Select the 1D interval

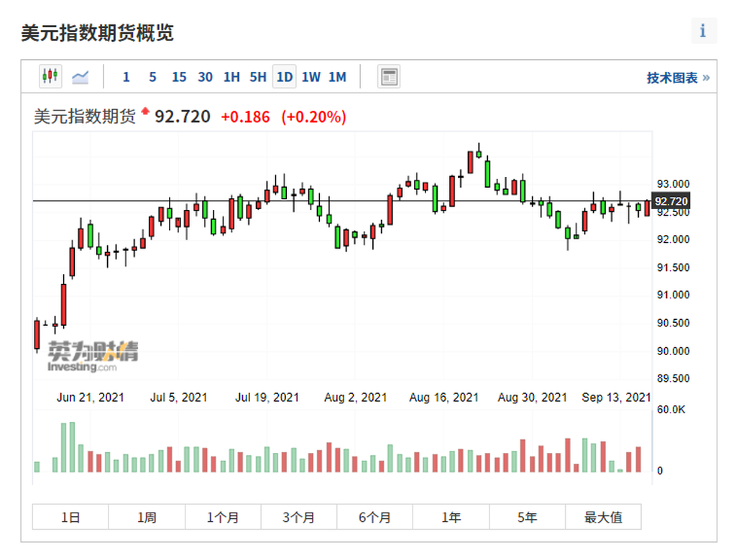(285, 77)
